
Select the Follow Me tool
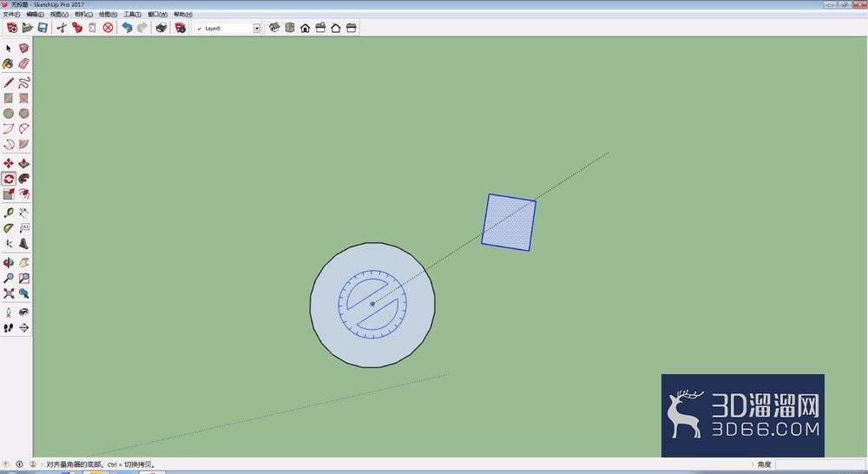pyautogui.click(x=23, y=179)
